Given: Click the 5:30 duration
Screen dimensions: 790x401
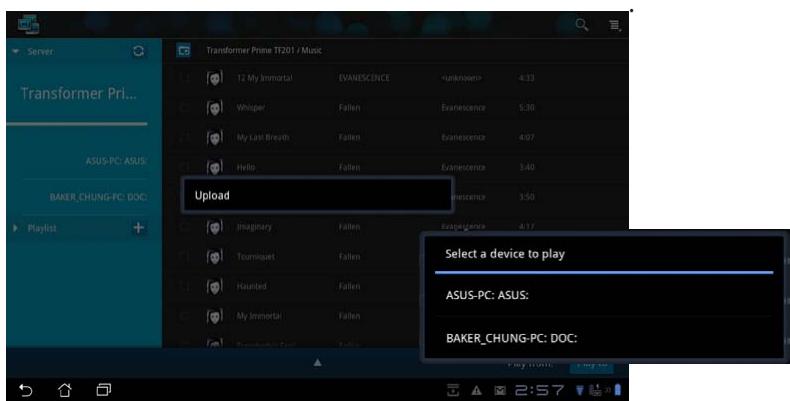Looking at the screenshot, I should point(526,108).
